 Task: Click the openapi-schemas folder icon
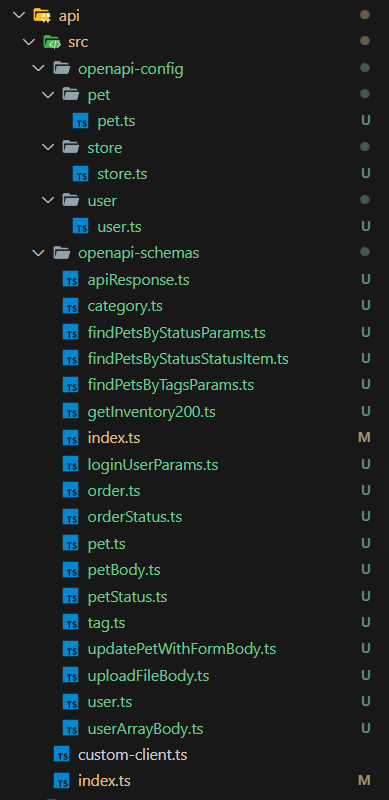point(61,253)
